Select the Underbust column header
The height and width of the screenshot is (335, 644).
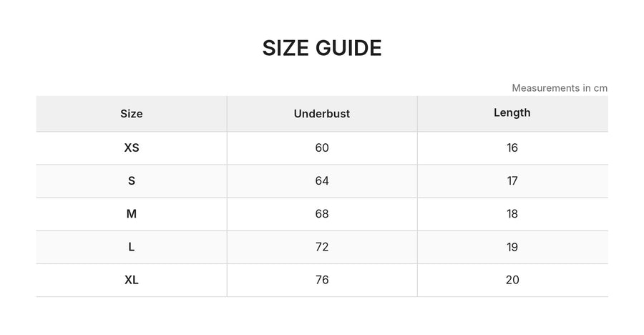tap(322, 114)
